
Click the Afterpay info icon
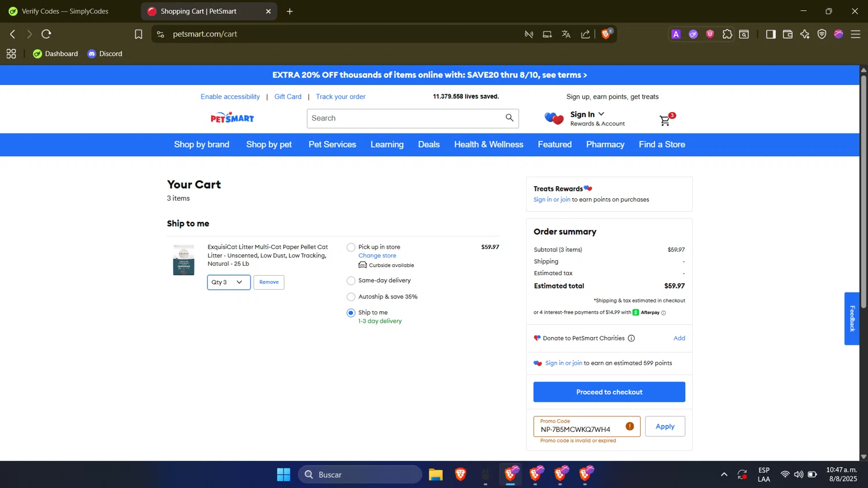click(x=664, y=313)
